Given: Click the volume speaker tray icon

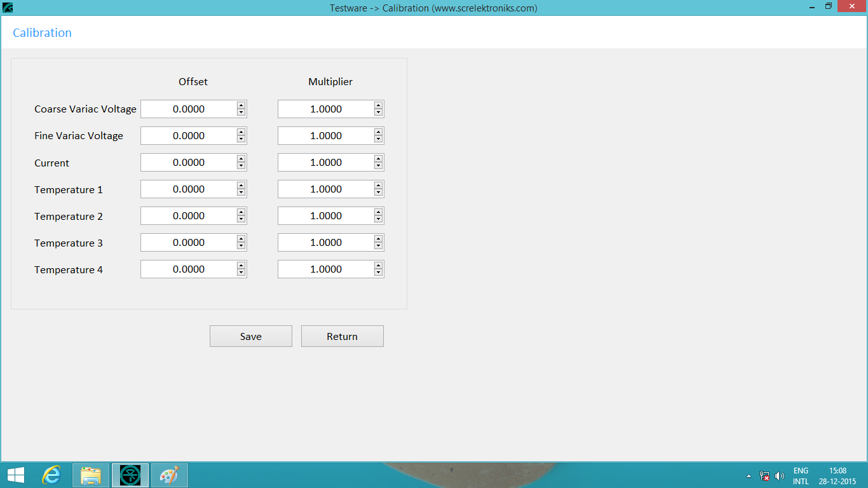Looking at the screenshot, I should [780, 476].
